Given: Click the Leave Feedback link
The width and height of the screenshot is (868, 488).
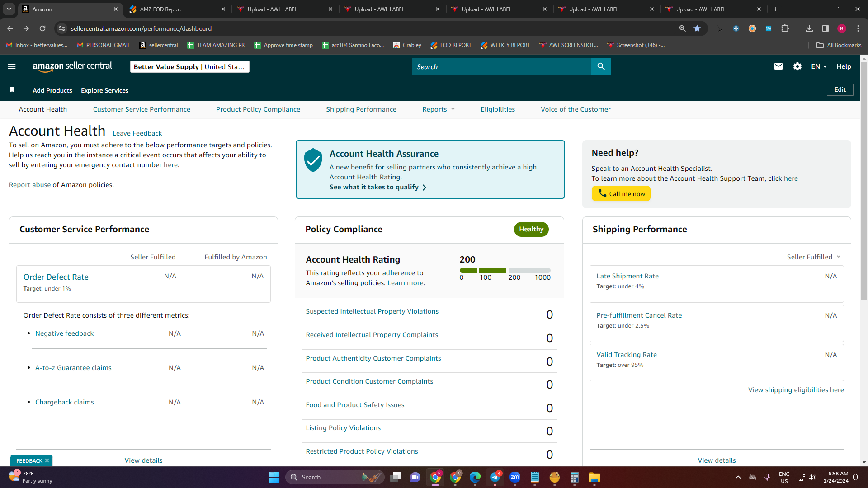Looking at the screenshot, I should click(137, 133).
